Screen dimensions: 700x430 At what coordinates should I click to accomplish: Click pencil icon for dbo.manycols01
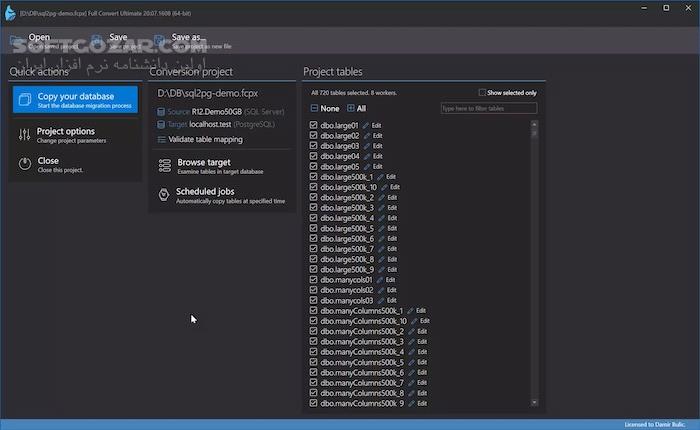380,280
